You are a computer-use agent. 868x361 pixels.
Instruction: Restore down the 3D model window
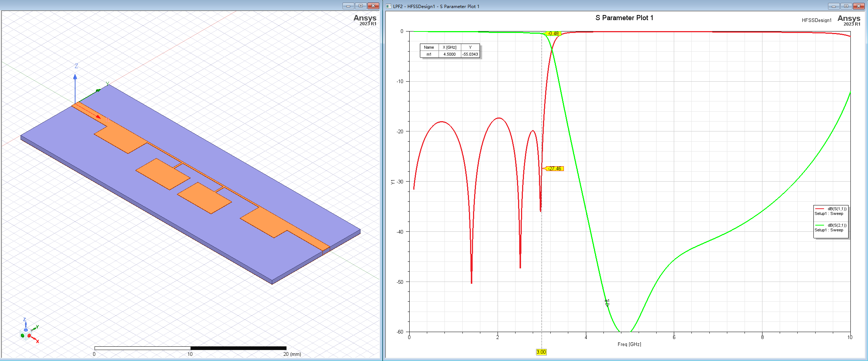click(x=361, y=6)
